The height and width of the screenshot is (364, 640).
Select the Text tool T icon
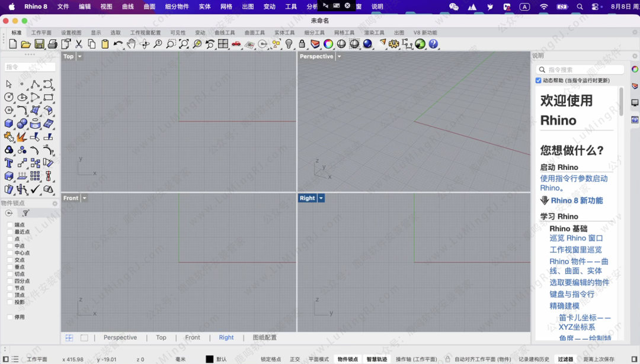[9, 163]
